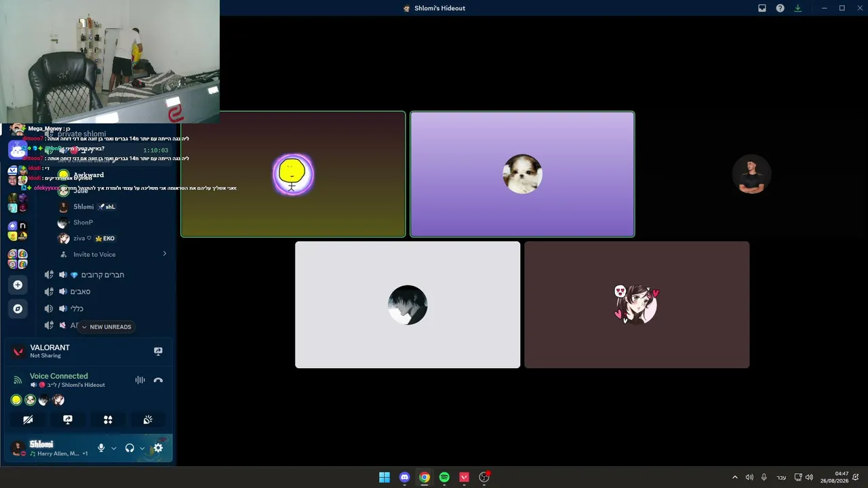This screenshot has height=488, width=868.
Task: Click 'Voice Connected' status text
Action: click(58, 375)
